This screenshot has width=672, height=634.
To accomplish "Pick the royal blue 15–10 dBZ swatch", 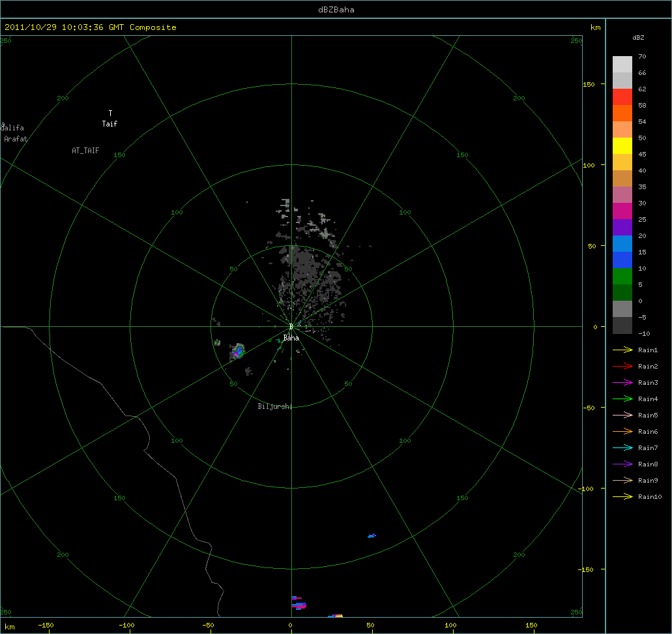I will (x=622, y=260).
